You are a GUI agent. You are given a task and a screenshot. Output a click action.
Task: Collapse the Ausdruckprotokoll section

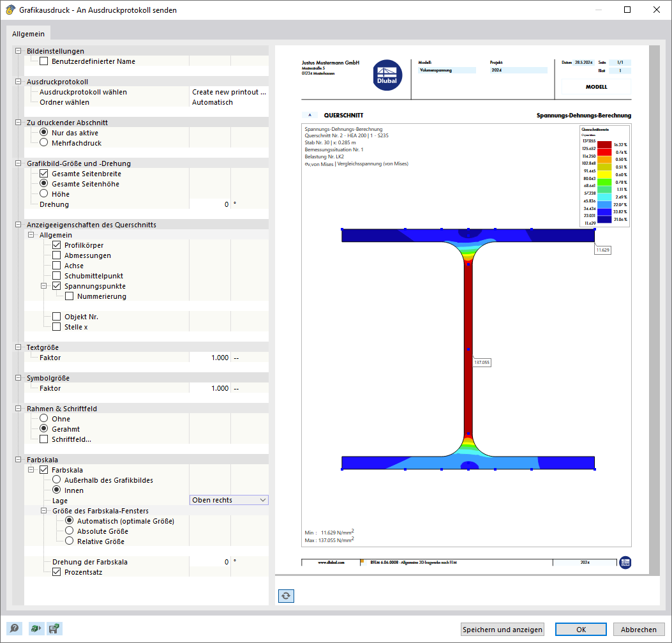click(18, 82)
